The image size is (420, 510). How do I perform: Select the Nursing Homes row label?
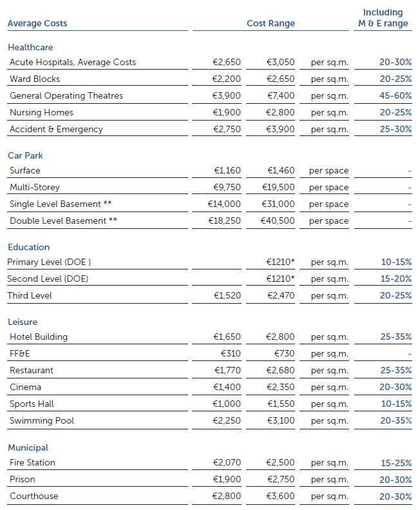[41, 113]
